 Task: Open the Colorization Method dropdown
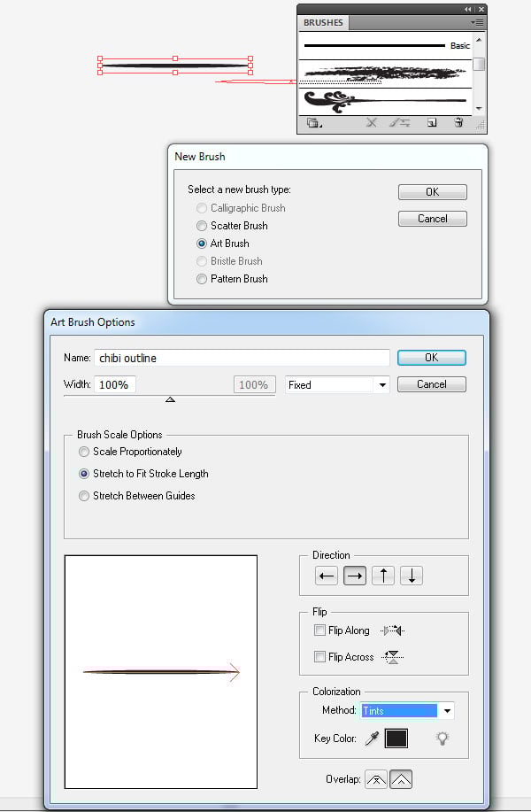[407, 710]
